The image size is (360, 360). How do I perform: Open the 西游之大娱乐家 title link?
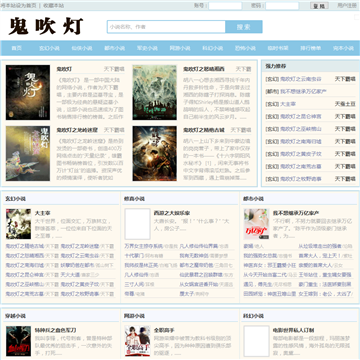tap(172, 213)
